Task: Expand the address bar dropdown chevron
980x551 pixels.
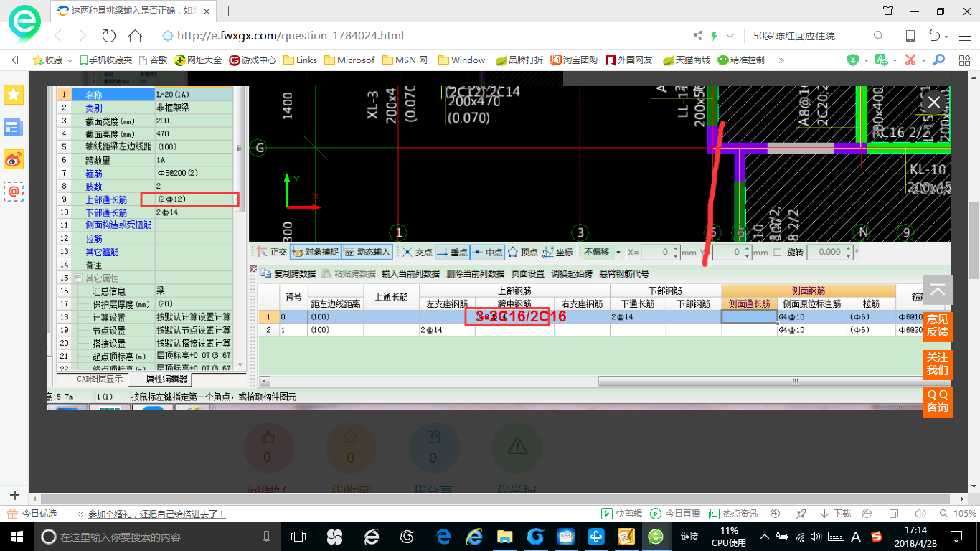Action: (x=730, y=36)
